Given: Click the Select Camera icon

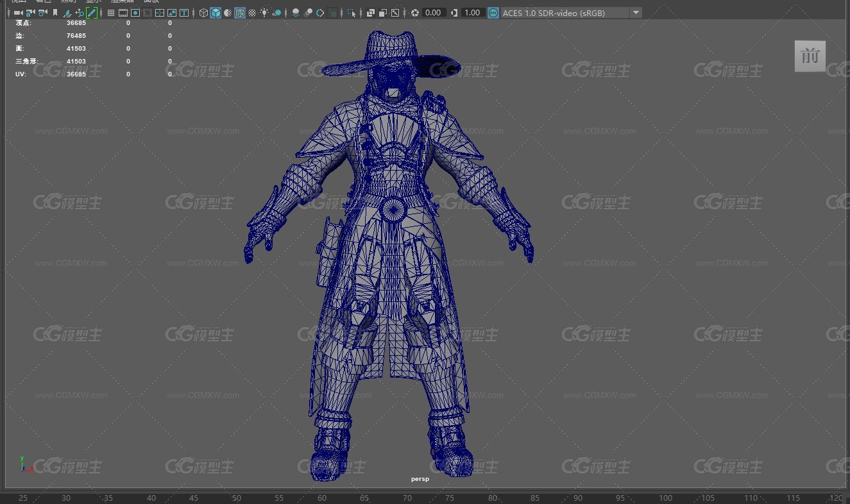Looking at the screenshot, I should pos(17,13).
